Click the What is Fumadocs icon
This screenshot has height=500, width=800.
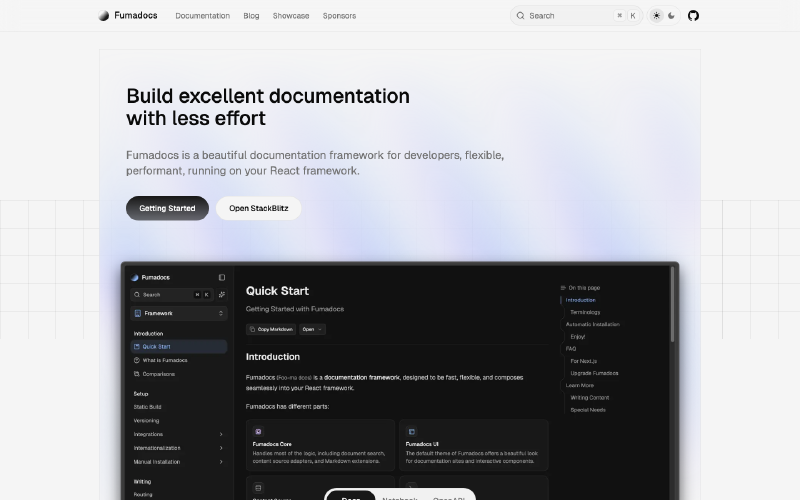pos(136,360)
